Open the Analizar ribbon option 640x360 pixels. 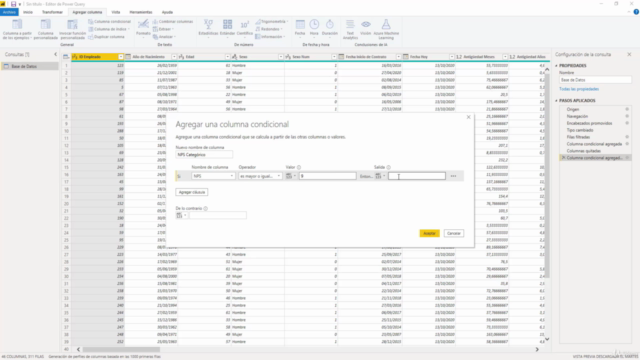coord(164,37)
